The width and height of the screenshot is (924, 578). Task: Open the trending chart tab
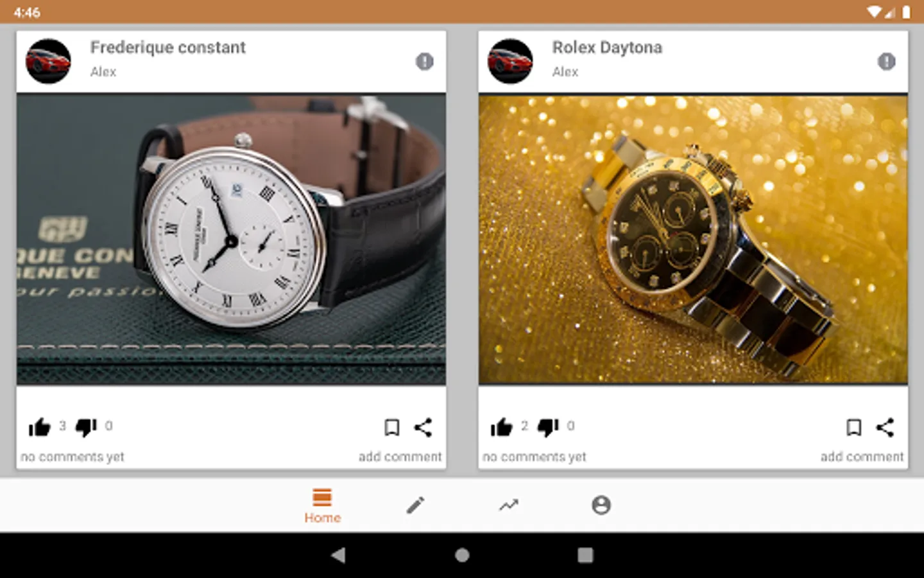(508, 505)
